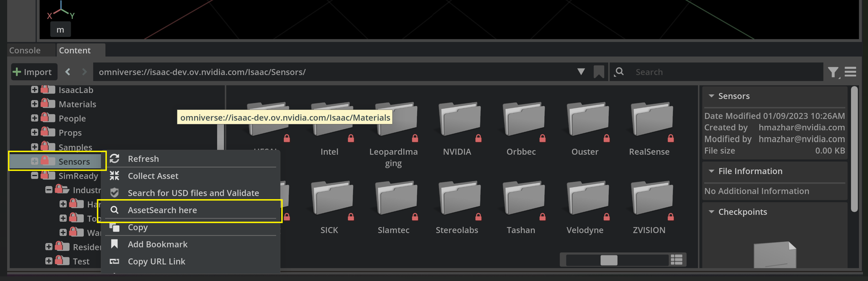Click the shield Validate icon in menu
This screenshot has width=868, height=281.
(x=114, y=193)
